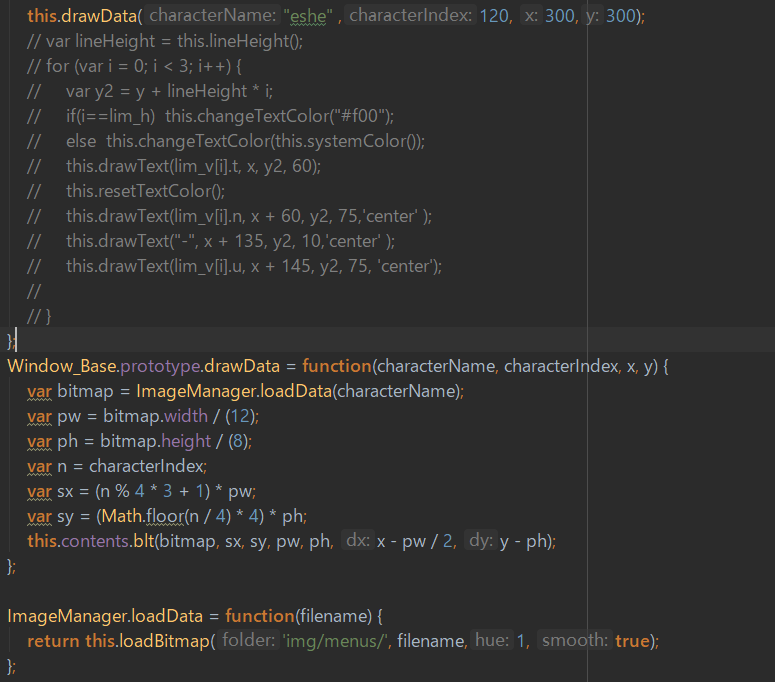This screenshot has height=682, width=775.
Task: Click the smooth: parameter hint
Action: pos(575,640)
